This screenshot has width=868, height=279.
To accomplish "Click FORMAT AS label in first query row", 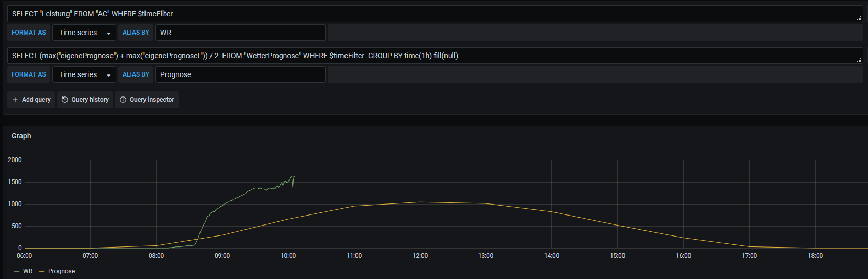I will click(x=29, y=33).
